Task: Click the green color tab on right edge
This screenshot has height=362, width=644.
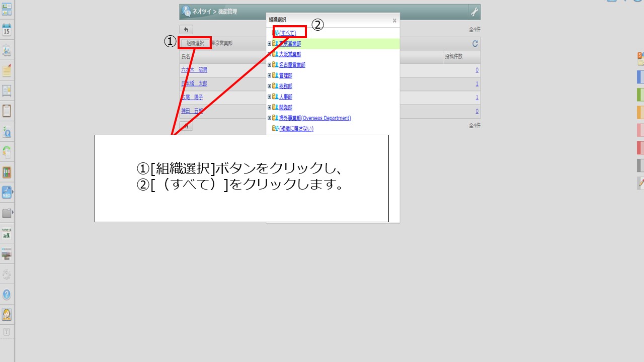Action: (x=640, y=95)
